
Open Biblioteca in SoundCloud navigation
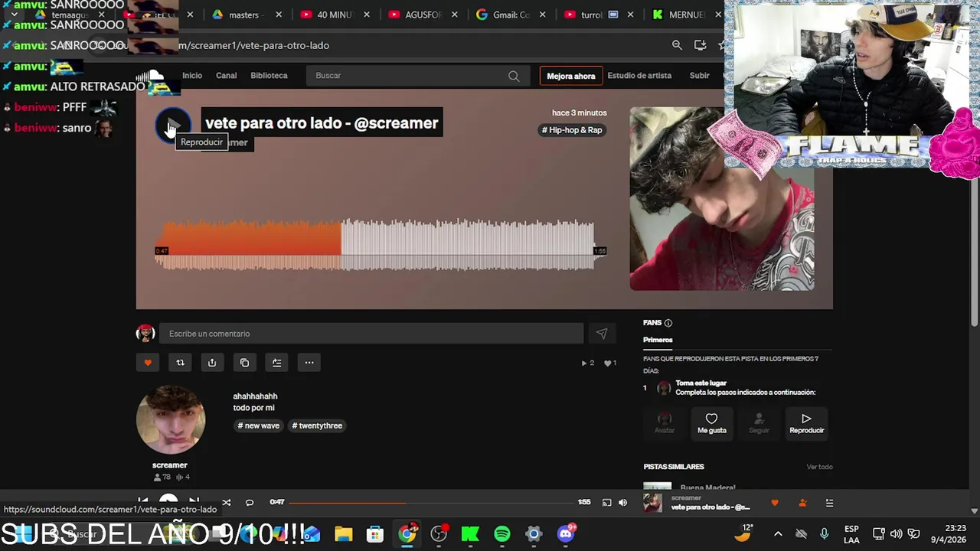click(269, 76)
